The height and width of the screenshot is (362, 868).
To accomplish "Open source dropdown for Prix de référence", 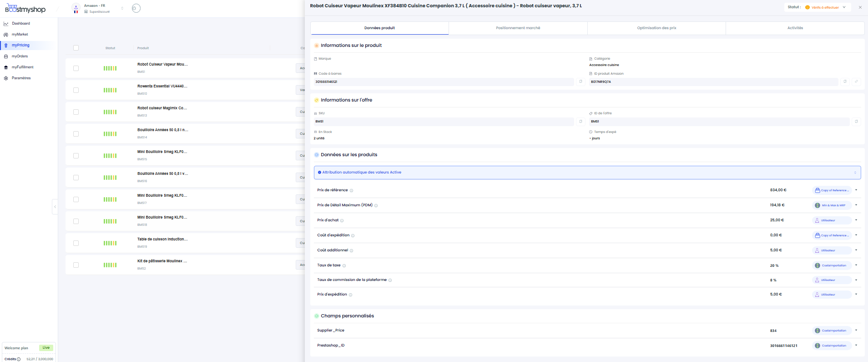I will [856, 190].
